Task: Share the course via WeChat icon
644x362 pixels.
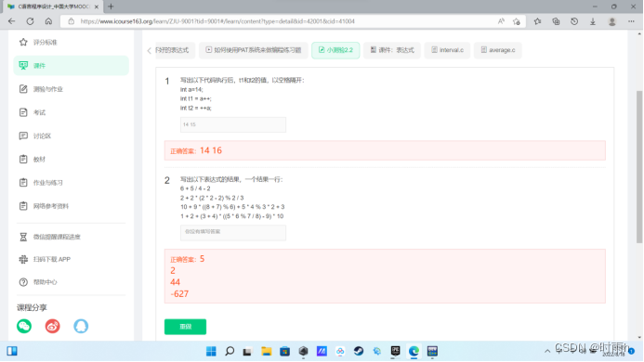Action: [24, 327]
